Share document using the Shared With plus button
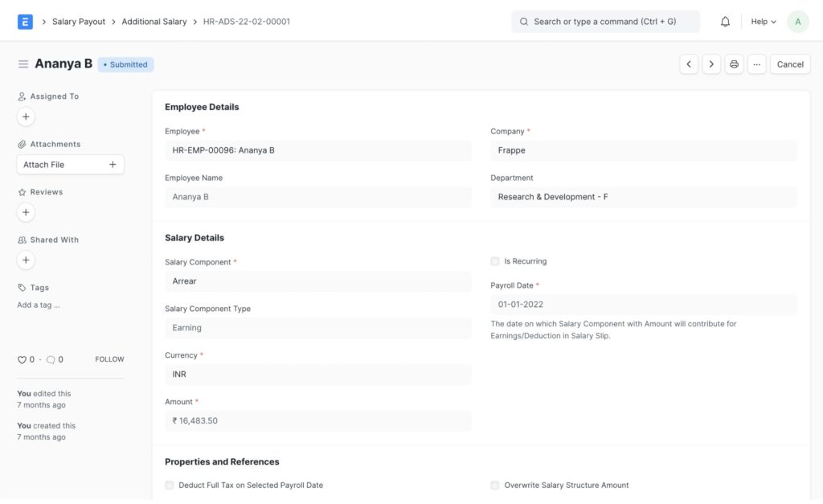 (x=26, y=260)
